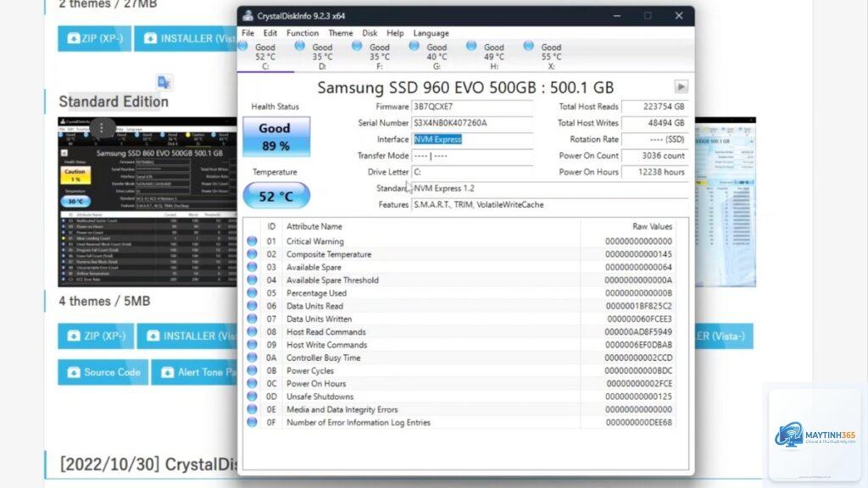Select the Percentage Used attribute row

coord(459,293)
